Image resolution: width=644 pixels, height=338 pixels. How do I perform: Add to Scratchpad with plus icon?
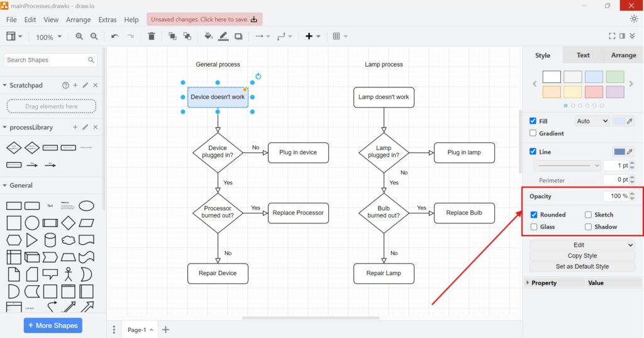pos(75,85)
